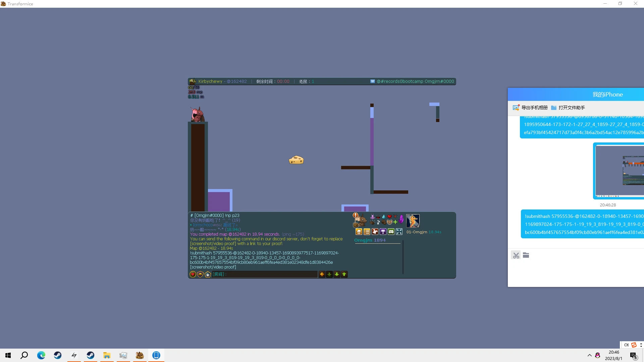The width and height of the screenshot is (644, 362).
Task: Click the dark green down arrow chat button
Action: coord(329,274)
